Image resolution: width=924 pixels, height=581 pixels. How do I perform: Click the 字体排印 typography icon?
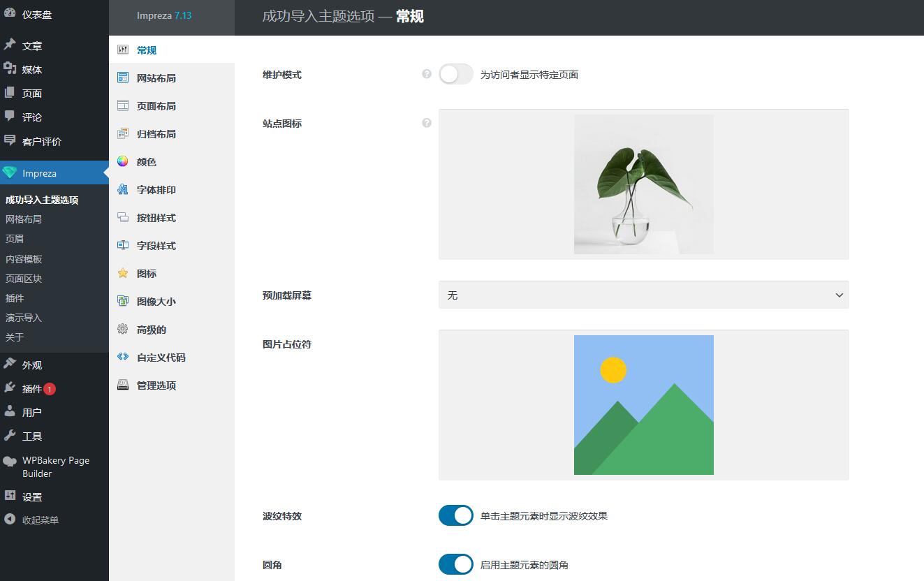point(123,190)
